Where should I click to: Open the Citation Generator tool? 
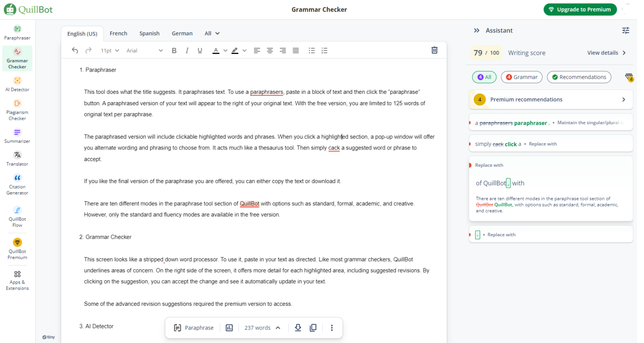pyautogui.click(x=17, y=185)
